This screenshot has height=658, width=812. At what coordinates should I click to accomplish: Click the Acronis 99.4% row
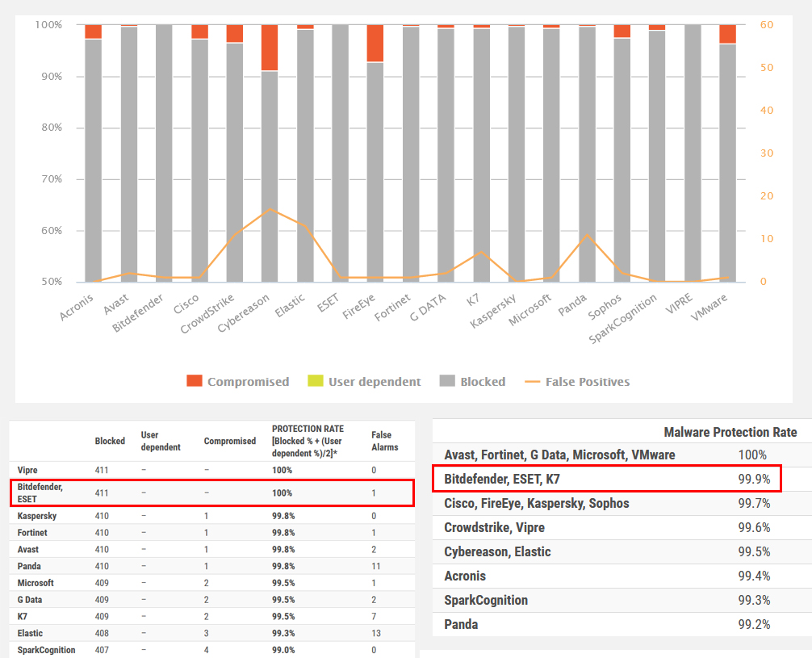click(x=622, y=576)
